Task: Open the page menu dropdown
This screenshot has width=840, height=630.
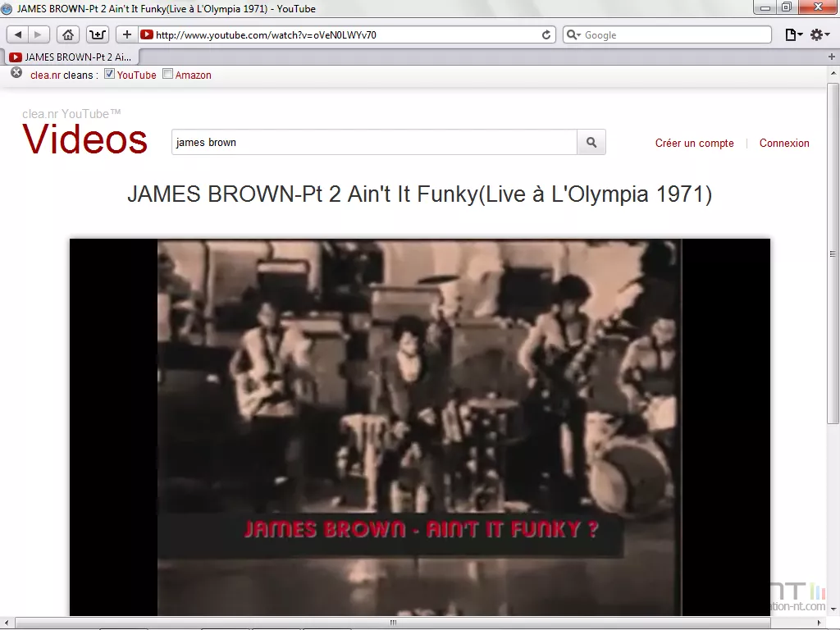Action: (x=792, y=34)
